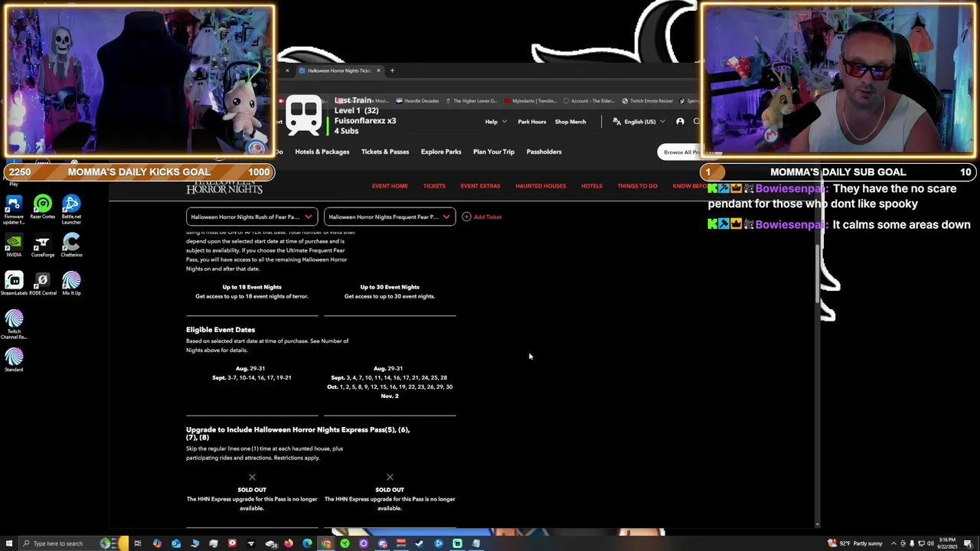Select the RODE Central desktop icon

click(43, 284)
